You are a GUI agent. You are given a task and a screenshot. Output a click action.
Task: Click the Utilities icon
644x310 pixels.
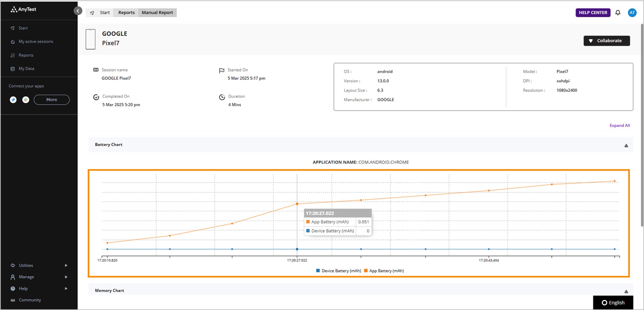coord(13,266)
